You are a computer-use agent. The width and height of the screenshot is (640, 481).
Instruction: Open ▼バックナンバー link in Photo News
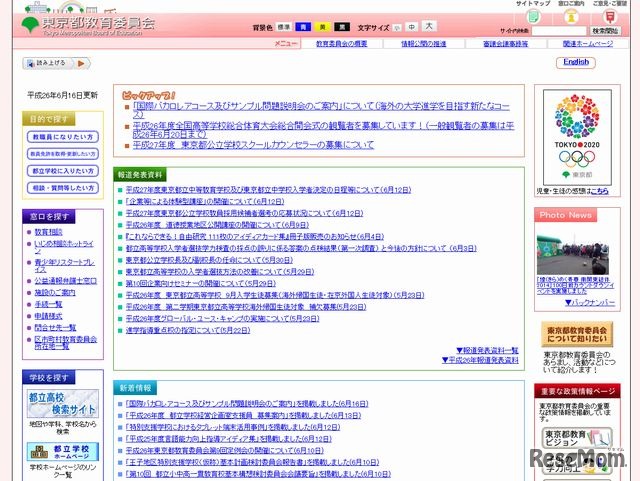coord(590,303)
